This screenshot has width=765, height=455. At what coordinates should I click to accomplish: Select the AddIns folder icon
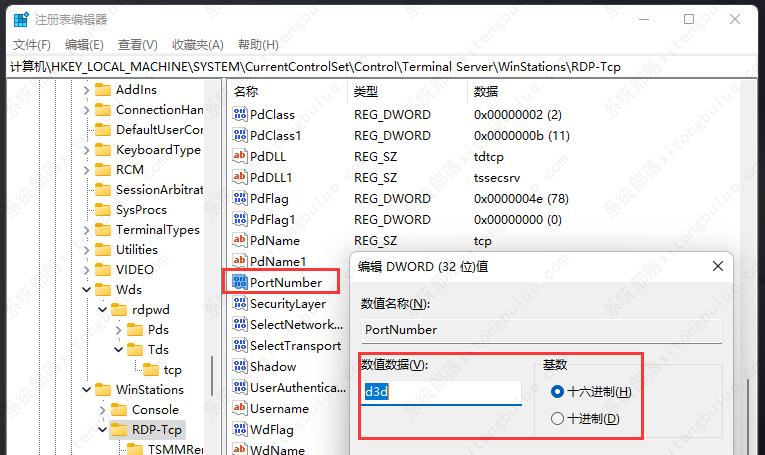coord(103,89)
